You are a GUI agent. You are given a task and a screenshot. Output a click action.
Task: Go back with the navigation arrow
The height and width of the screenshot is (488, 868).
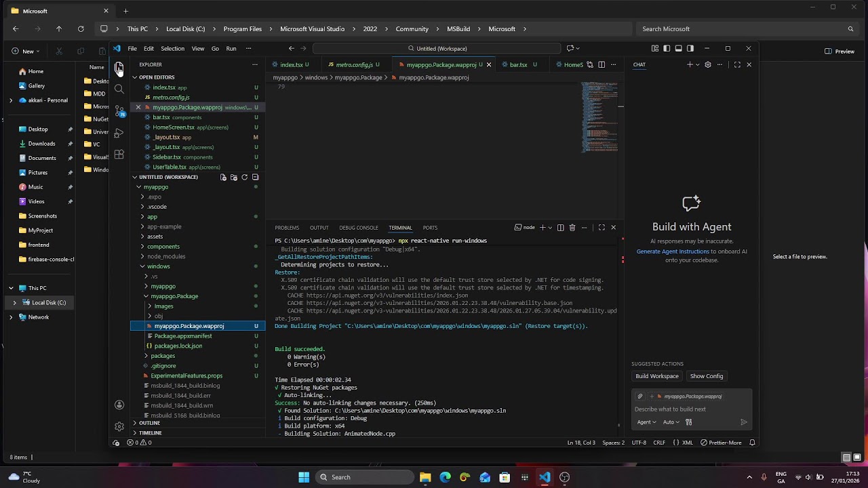pyautogui.click(x=291, y=48)
